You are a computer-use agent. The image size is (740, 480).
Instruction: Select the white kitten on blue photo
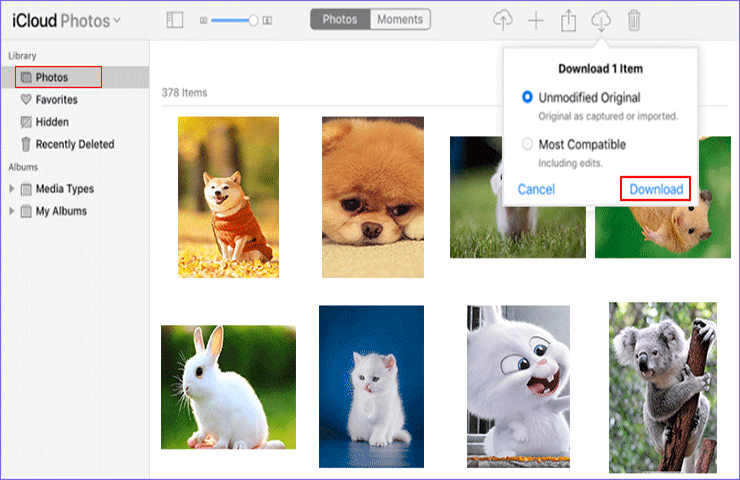click(x=371, y=387)
